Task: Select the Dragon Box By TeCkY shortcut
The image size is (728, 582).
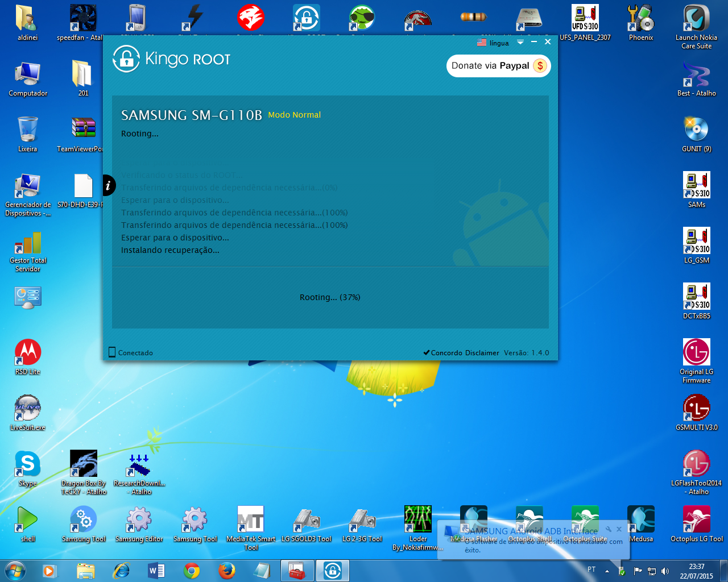Action: [x=84, y=473]
